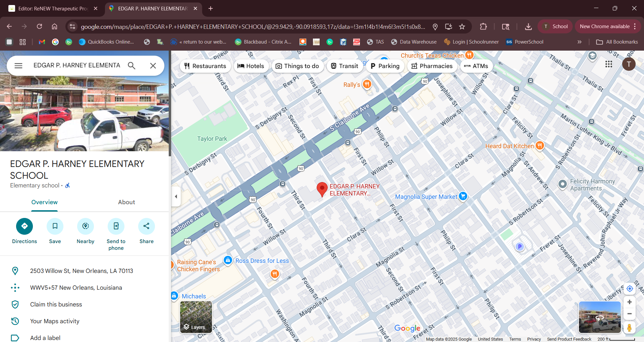Open QuickBooks Online bookmark
Screen dimensions: 644x342
(x=106, y=42)
